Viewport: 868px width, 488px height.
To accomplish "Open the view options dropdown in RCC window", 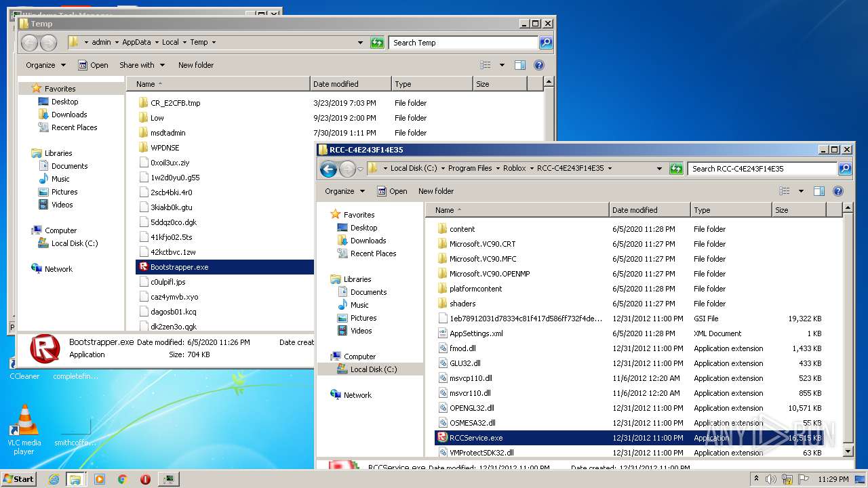I will (x=801, y=191).
